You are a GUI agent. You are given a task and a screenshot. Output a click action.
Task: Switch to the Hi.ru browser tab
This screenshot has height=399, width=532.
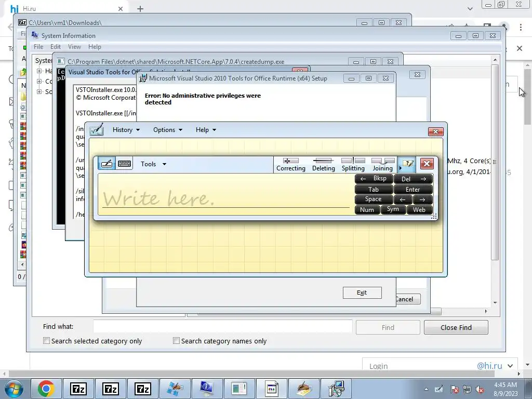66,9
